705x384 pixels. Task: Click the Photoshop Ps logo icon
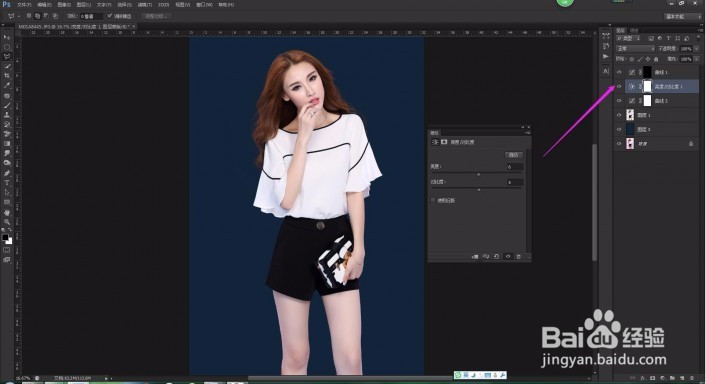point(6,4)
